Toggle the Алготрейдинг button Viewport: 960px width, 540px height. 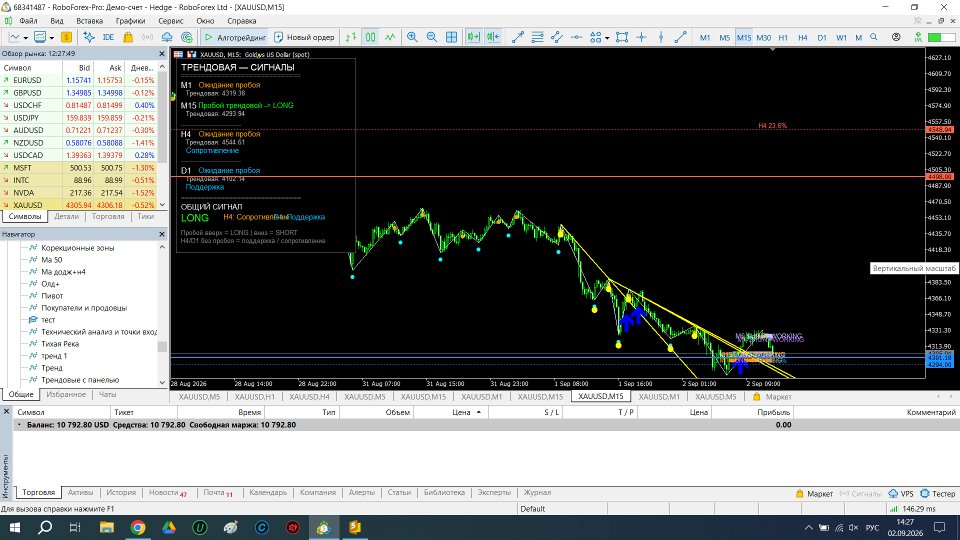tap(235, 37)
